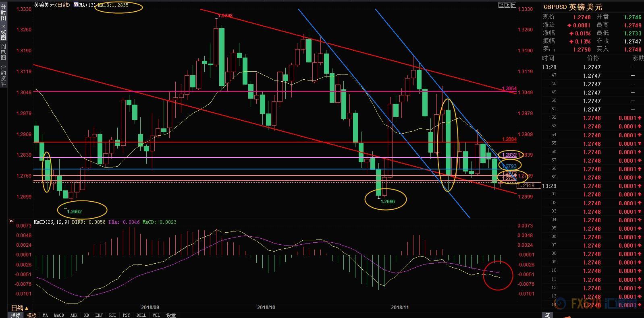
Task: Click the 1.2662 low price label
Action: tap(75, 211)
